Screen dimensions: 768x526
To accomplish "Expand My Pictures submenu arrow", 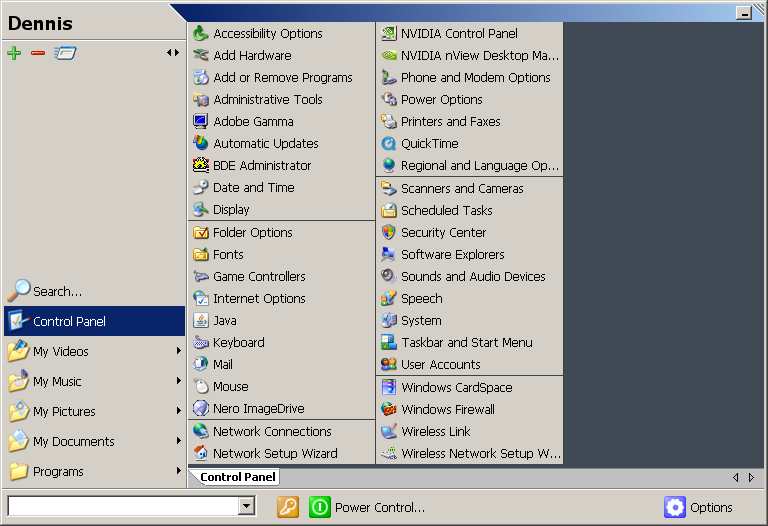I will (x=178, y=411).
